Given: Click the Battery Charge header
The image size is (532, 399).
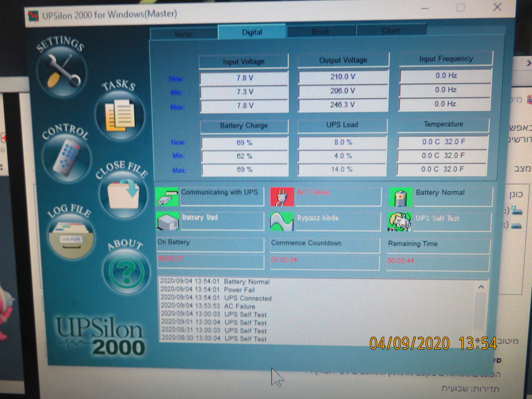Looking at the screenshot, I should click(244, 126).
